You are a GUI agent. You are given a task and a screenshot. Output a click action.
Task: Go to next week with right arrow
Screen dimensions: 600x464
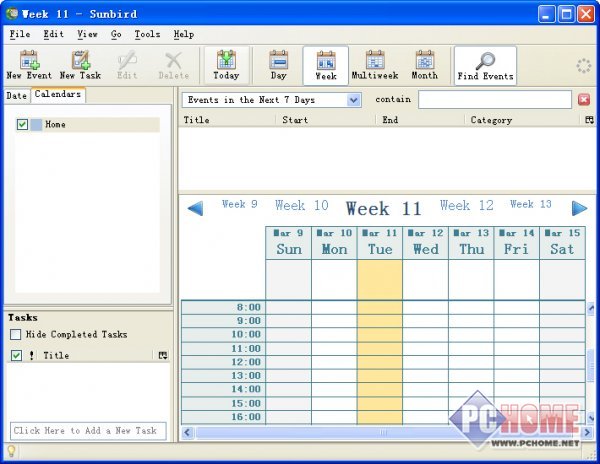click(x=579, y=208)
